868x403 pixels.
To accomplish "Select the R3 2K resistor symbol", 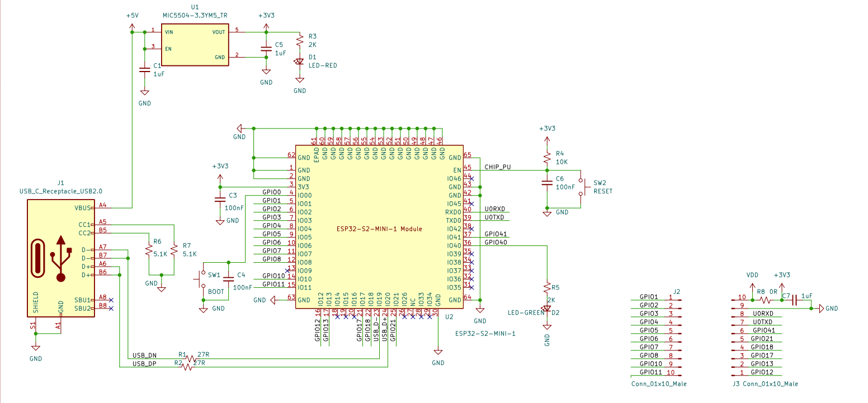I will pos(300,41).
